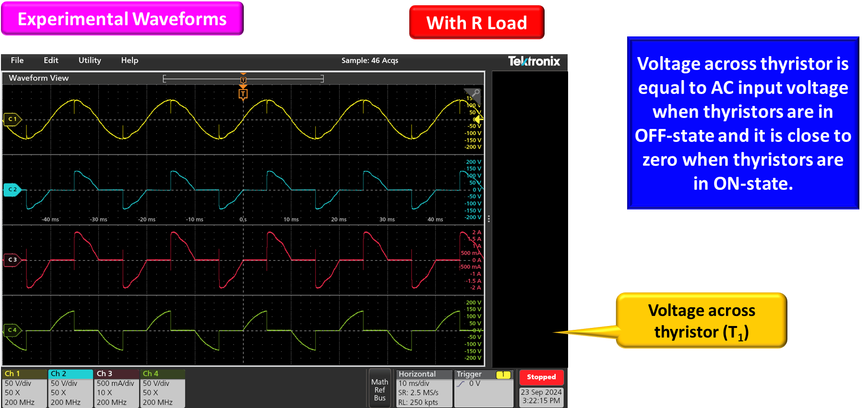Open the Utility menu
Image resolution: width=868 pixels, height=408 pixels.
(90, 60)
